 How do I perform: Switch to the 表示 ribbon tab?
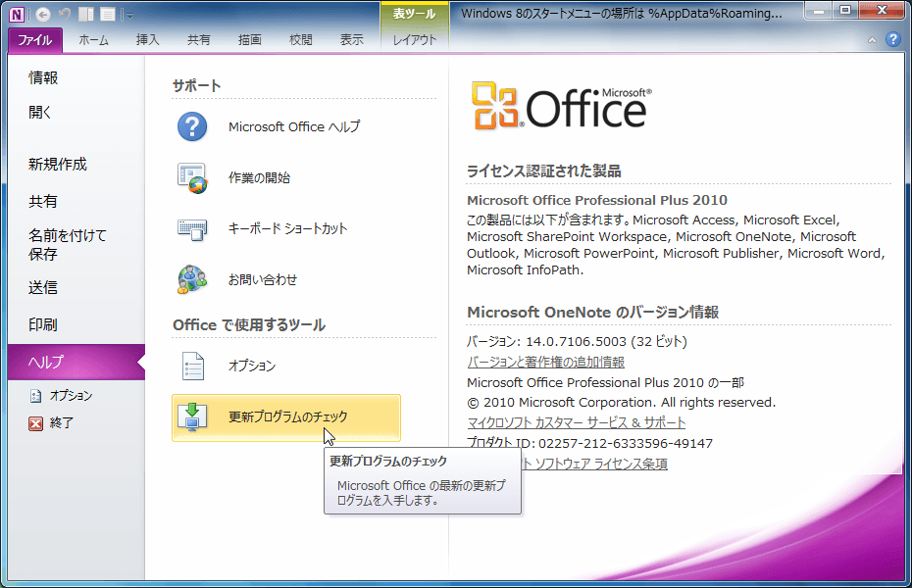[352, 40]
